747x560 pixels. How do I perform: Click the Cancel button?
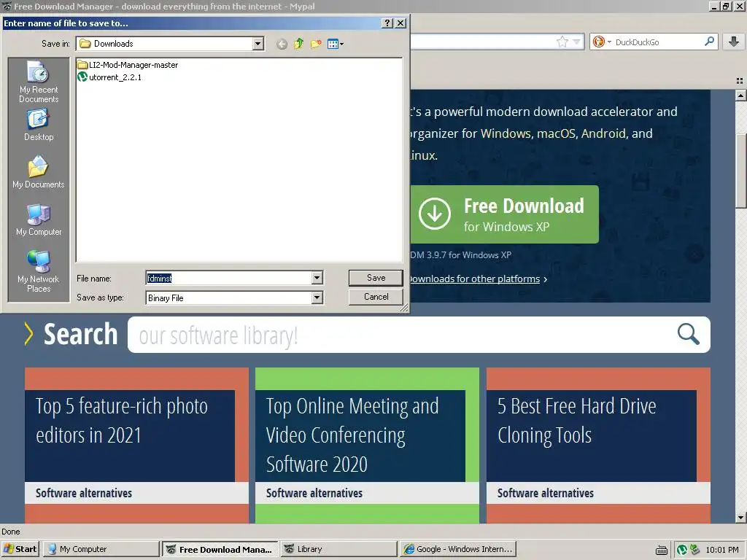click(x=376, y=297)
